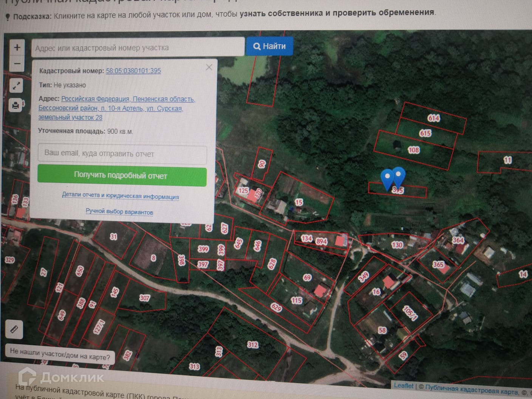Select parcel 125 on the map
Screen dimensions: 532x399
click(243, 191)
